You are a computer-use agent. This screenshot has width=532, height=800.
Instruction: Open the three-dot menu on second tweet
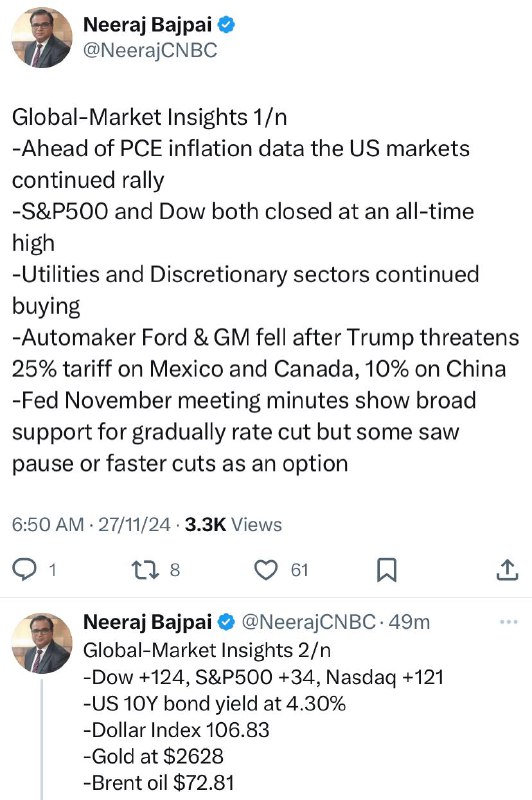[509, 622]
